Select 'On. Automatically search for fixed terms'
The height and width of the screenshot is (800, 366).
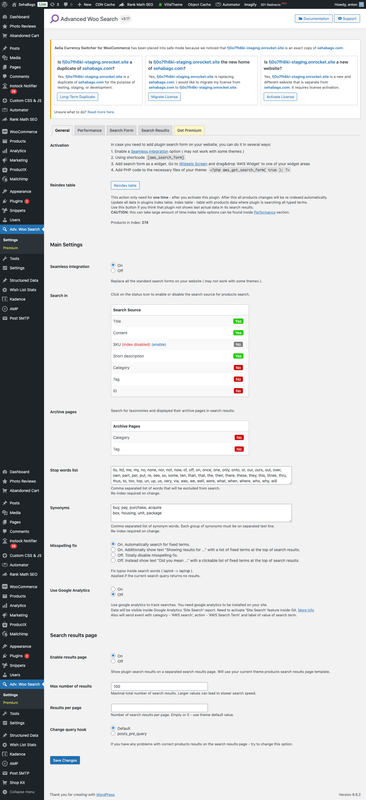[113, 544]
